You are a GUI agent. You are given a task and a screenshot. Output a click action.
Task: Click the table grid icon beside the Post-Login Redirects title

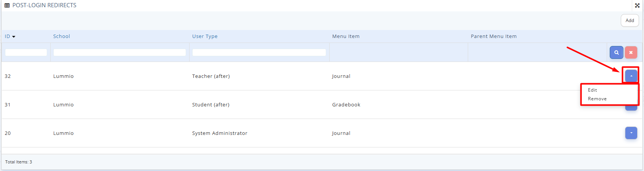pos(7,5)
